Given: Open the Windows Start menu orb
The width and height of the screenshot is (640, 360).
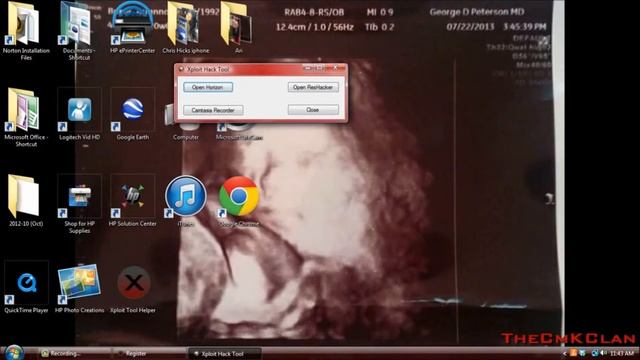Looking at the screenshot, I should point(14,353).
